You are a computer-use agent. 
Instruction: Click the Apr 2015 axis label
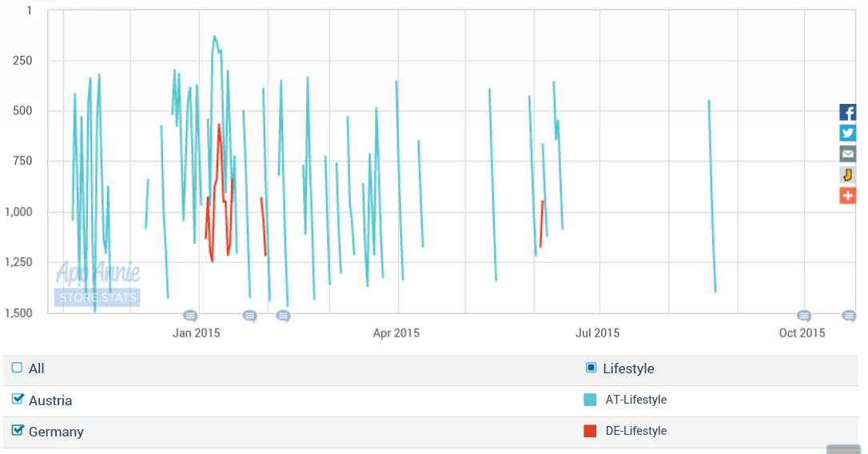[396, 333]
